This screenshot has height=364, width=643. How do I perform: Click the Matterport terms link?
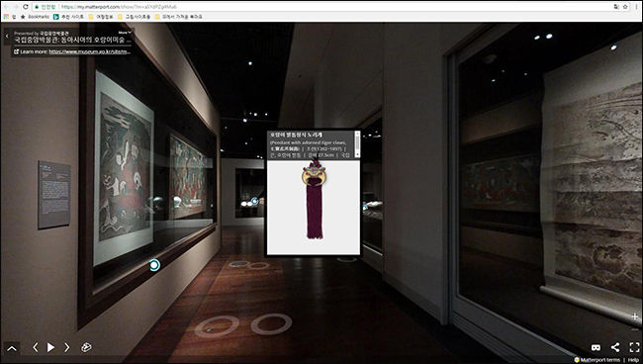click(599, 360)
